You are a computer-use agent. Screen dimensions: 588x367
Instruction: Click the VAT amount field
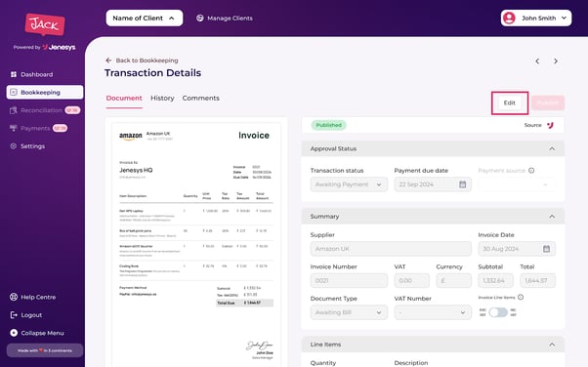pyautogui.click(x=412, y=281)
